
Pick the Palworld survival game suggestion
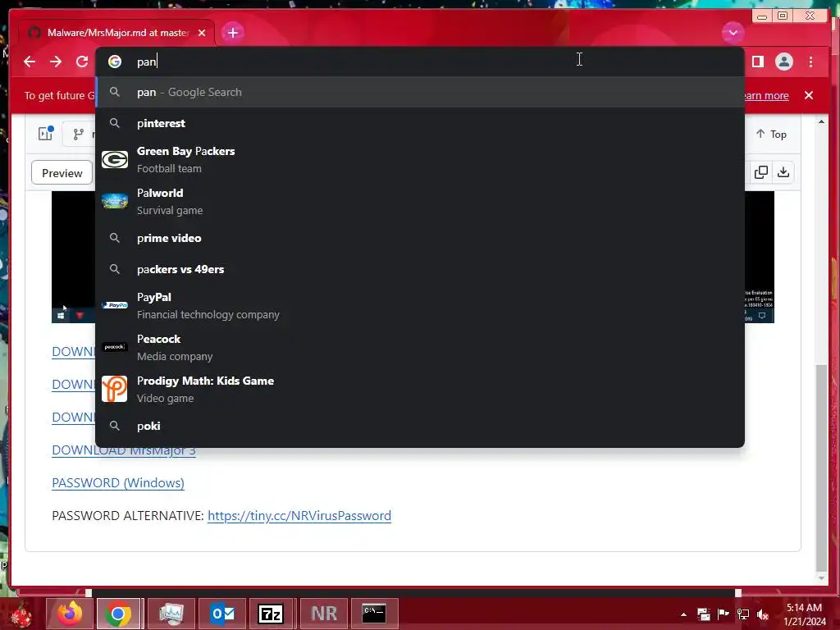[420, 202]
